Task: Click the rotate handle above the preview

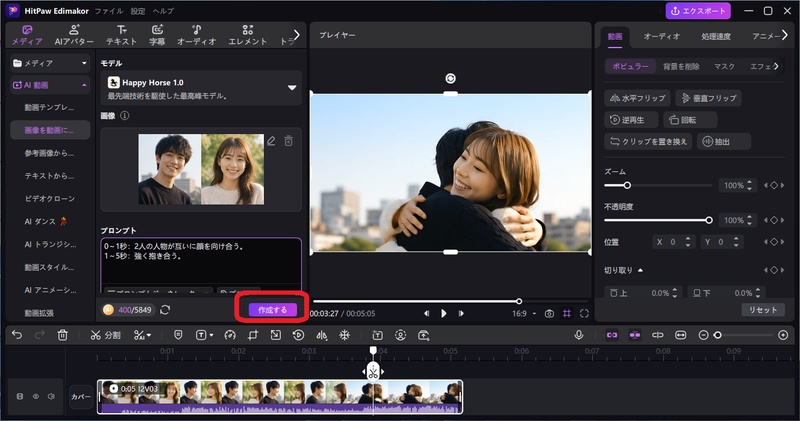Action: click(450, 78)
